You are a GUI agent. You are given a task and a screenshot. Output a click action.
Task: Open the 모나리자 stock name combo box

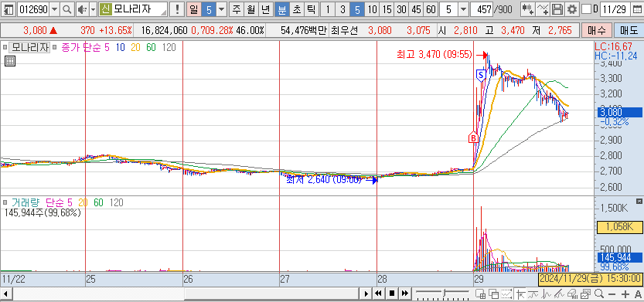pyautogui.click(x=134, y=9)
